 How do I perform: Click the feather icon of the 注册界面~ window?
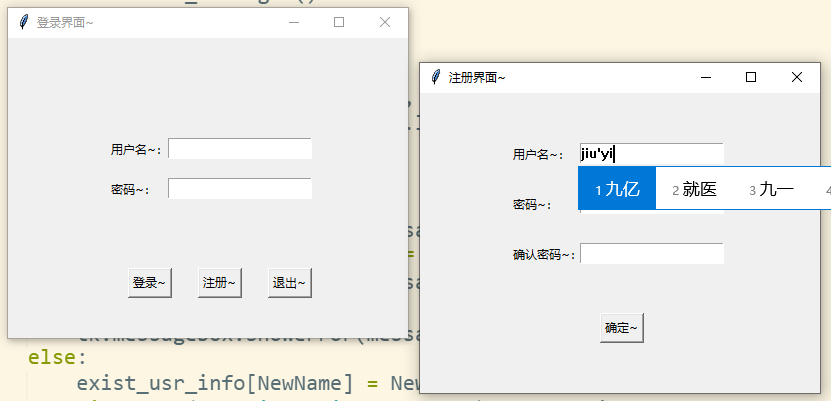pos(436,77)
